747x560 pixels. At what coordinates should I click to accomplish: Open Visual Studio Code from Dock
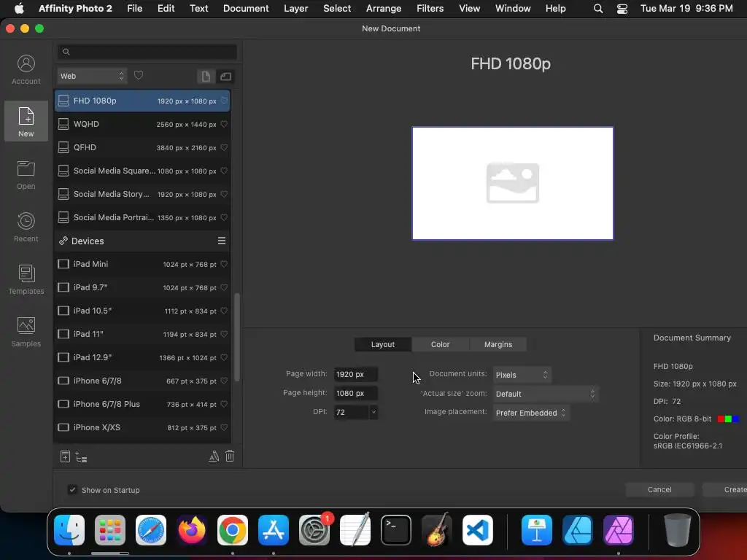(x=477, y=530)
